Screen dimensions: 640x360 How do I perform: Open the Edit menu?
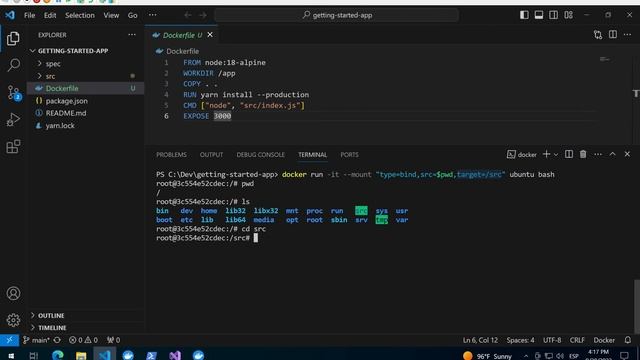50,15
